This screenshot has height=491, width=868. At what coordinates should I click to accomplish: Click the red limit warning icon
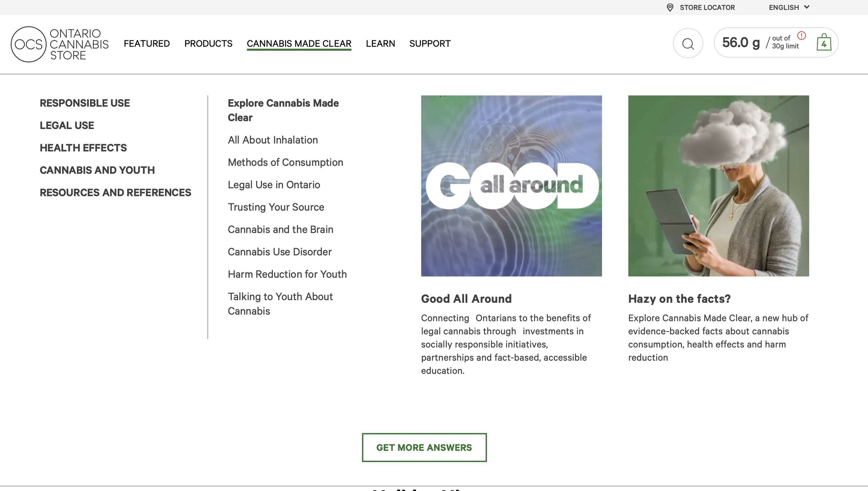(x=801, y=35)
